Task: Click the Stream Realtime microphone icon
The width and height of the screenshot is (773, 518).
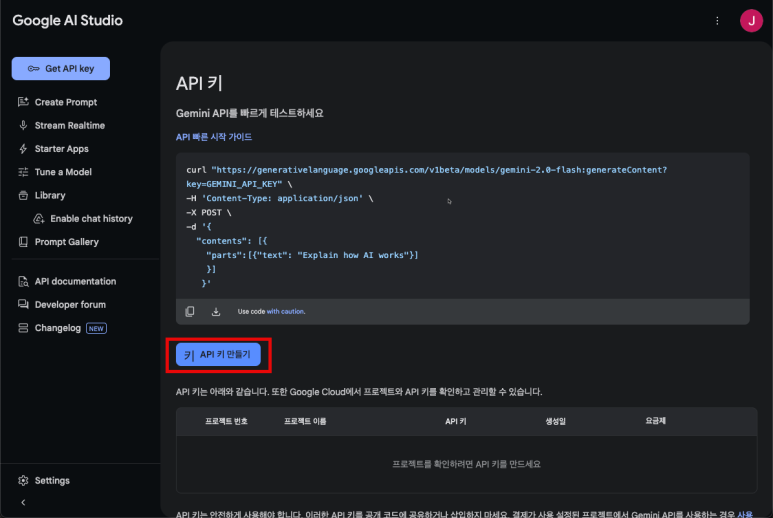Action: point(23,125)
